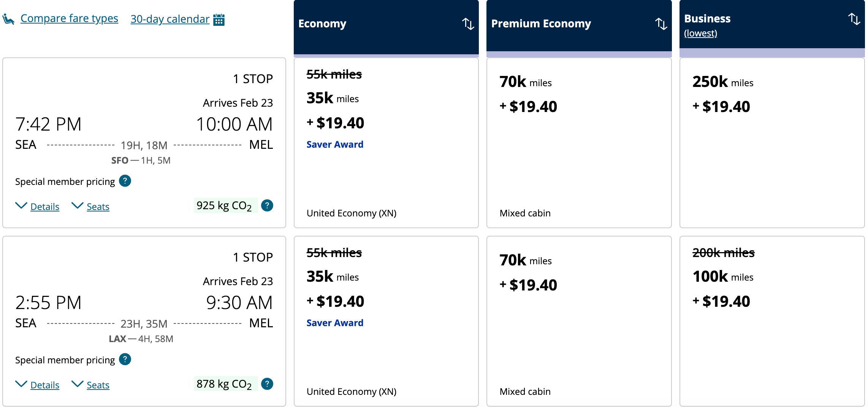Choose 100k miles Business fare via LAX
868x407 pixels.
pos(772,321)
